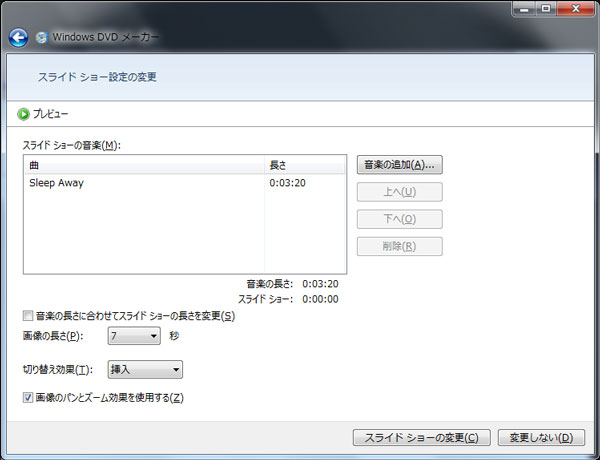The height and width of the screenshot is (460, 600).
Task: Click 音楽の追加(A)... button
Action: [x=399, y=165]
